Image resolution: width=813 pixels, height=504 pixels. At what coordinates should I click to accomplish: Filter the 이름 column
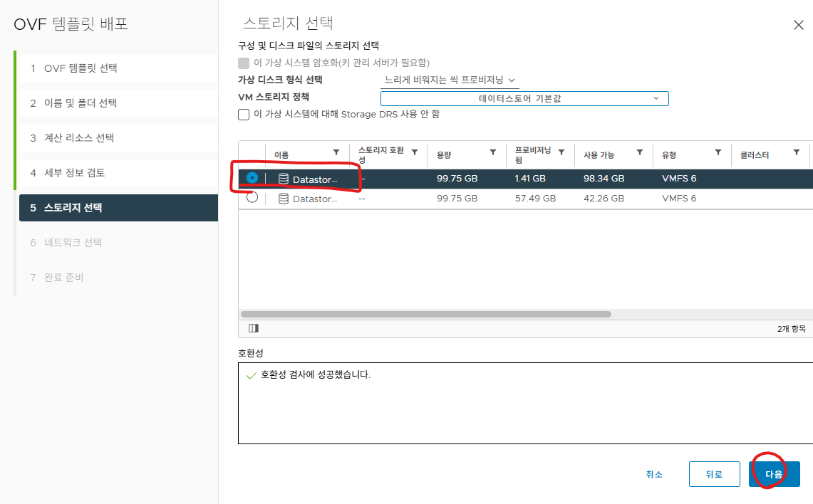[336, 152]
